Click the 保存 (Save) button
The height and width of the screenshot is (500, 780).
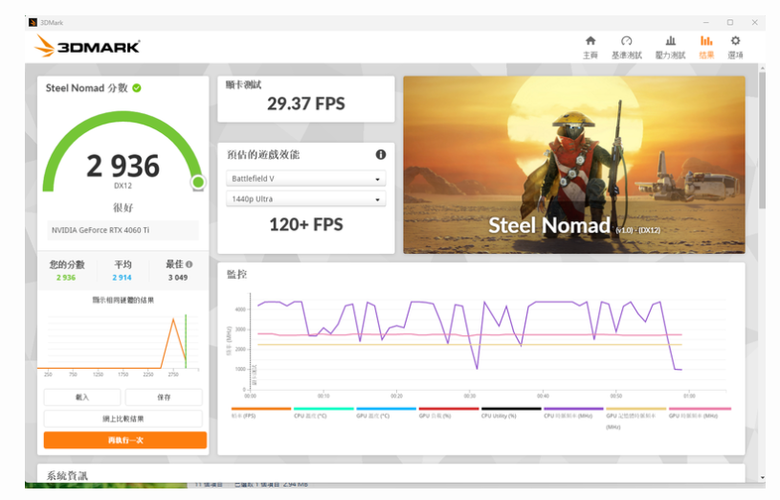(x=164, y=397)
